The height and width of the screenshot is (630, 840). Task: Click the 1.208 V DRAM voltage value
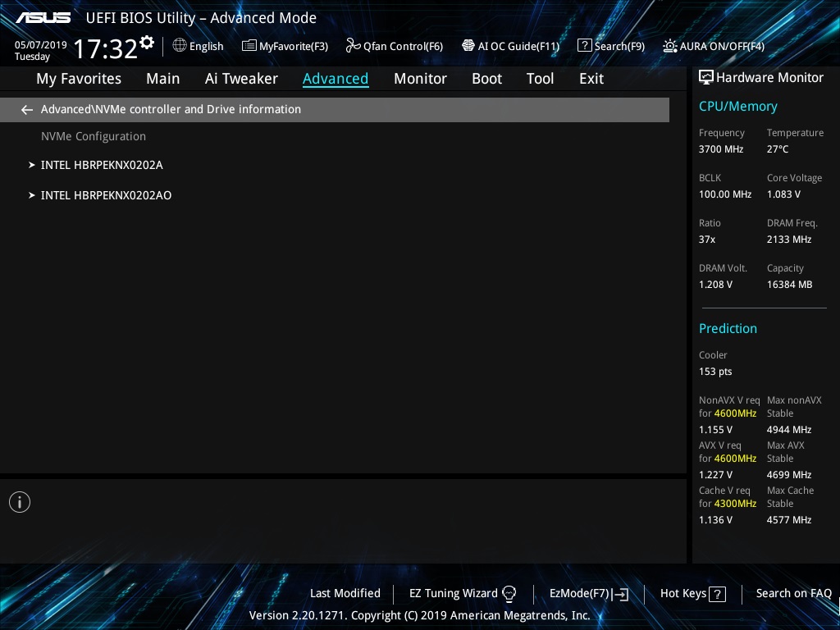(x=715, y=285)
